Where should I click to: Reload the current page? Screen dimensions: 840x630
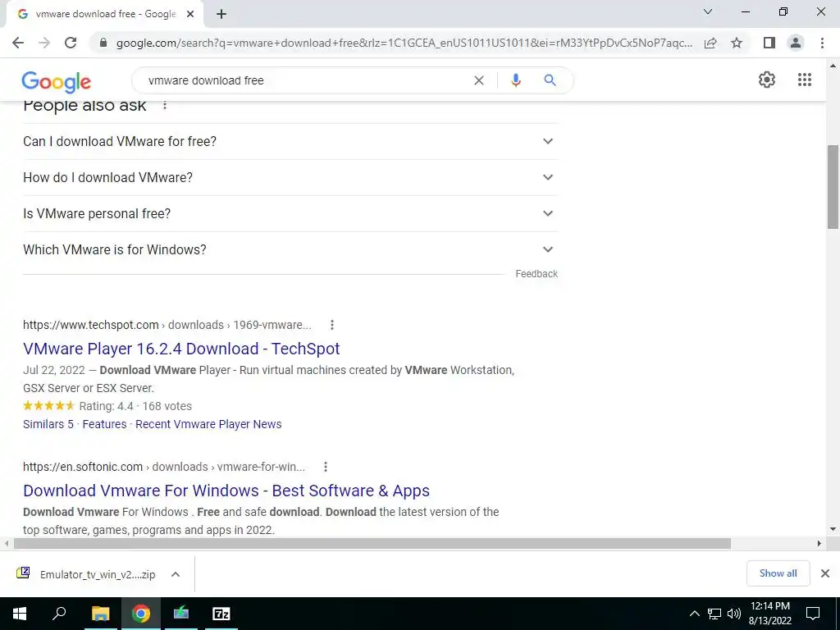71,43
